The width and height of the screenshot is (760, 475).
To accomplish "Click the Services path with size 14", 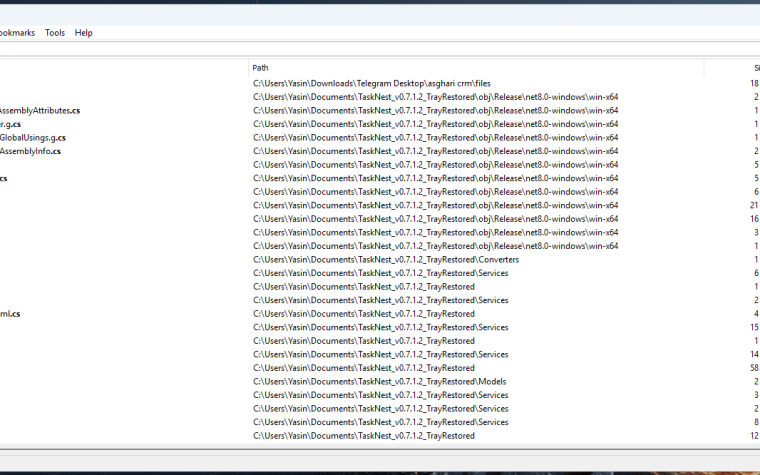I will pyautogui.click(x=380, y=355).
